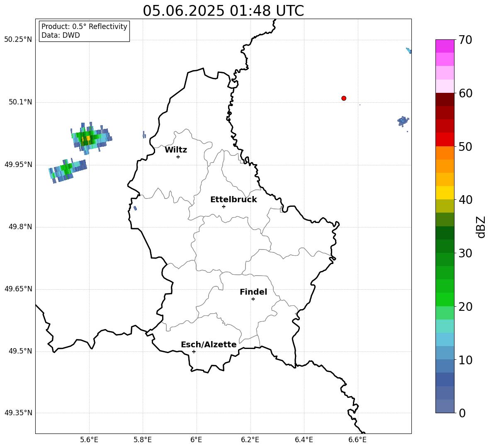Select the Wiltz label
The width and height of the screenshot is (491, 448).
(176, 150)
